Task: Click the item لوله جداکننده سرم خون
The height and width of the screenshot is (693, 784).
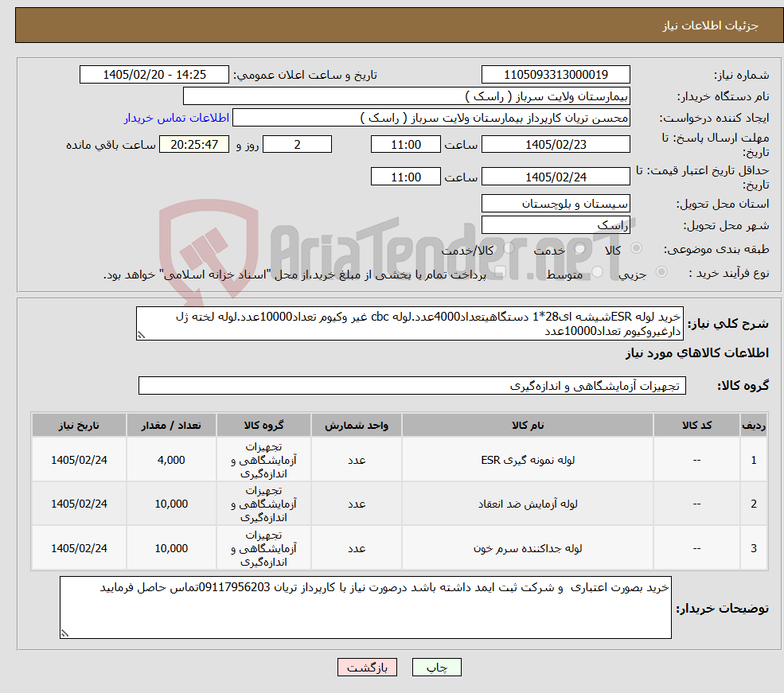Action: (x=528, y=548)
